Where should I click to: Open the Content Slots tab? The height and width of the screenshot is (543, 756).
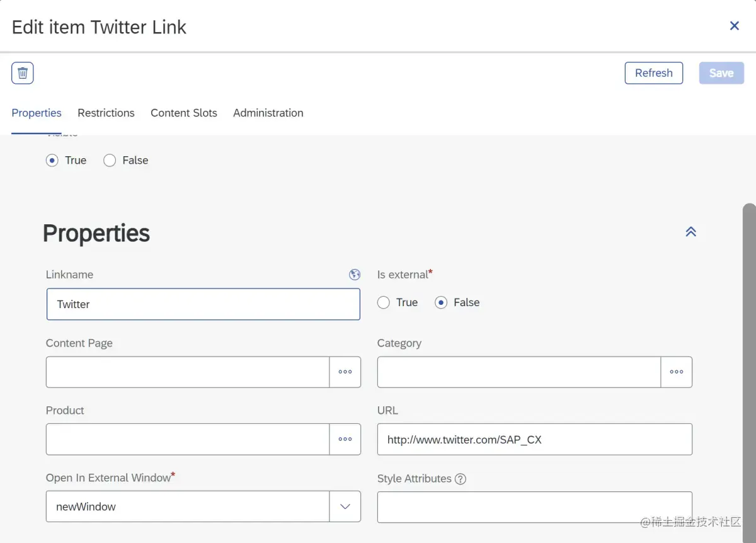(183, 113)
